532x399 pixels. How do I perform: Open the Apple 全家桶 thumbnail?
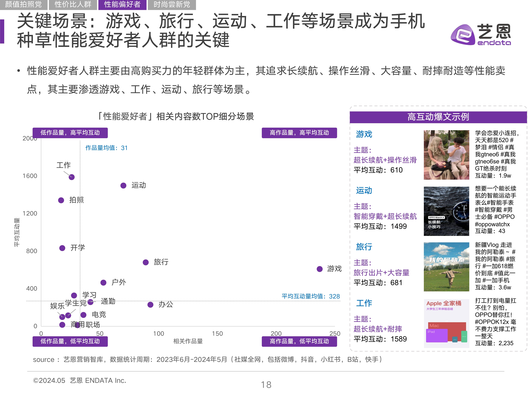coord(446,323)
